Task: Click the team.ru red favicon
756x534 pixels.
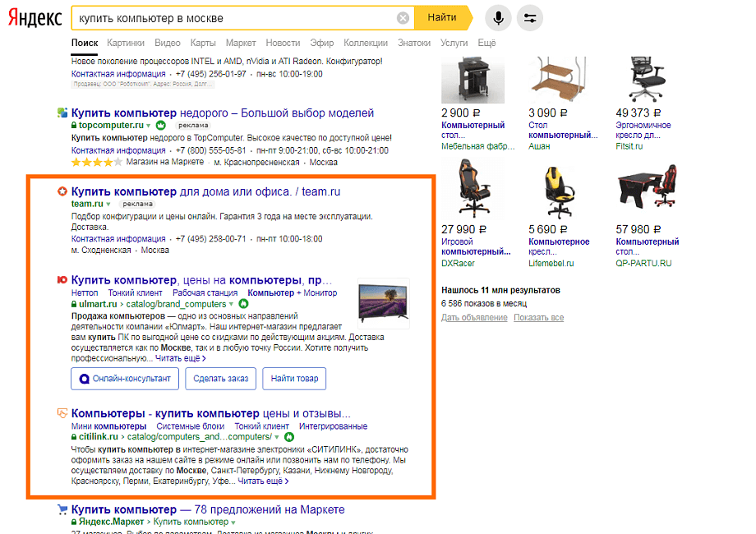Action: click(x=62, y=191)
